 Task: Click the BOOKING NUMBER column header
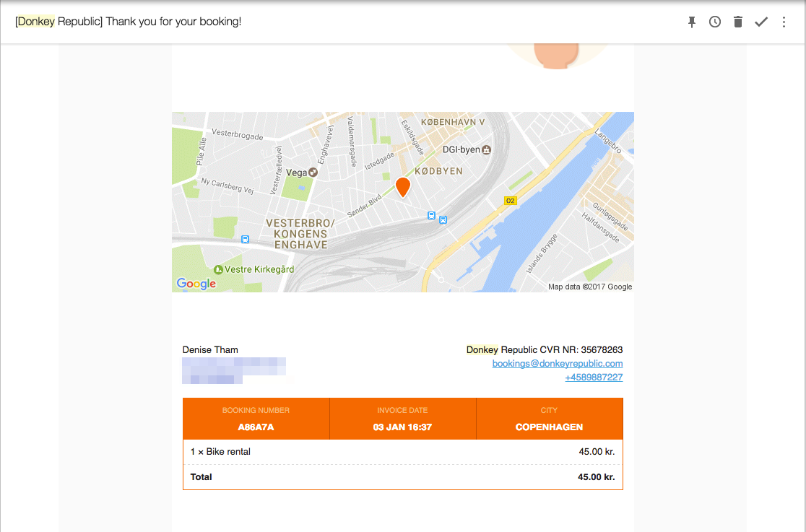tap(256, 410)
